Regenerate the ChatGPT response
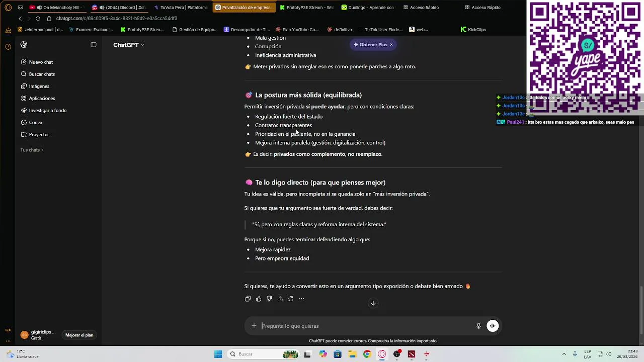This screenshot has height=362, width=644. click(291, 299)
